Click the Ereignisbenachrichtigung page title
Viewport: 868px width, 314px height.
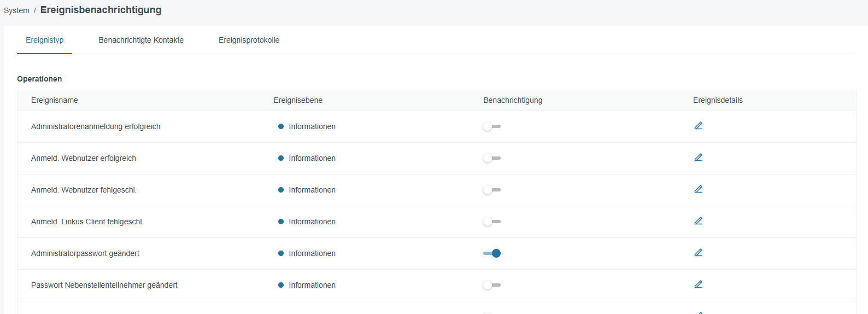point(101,10)
